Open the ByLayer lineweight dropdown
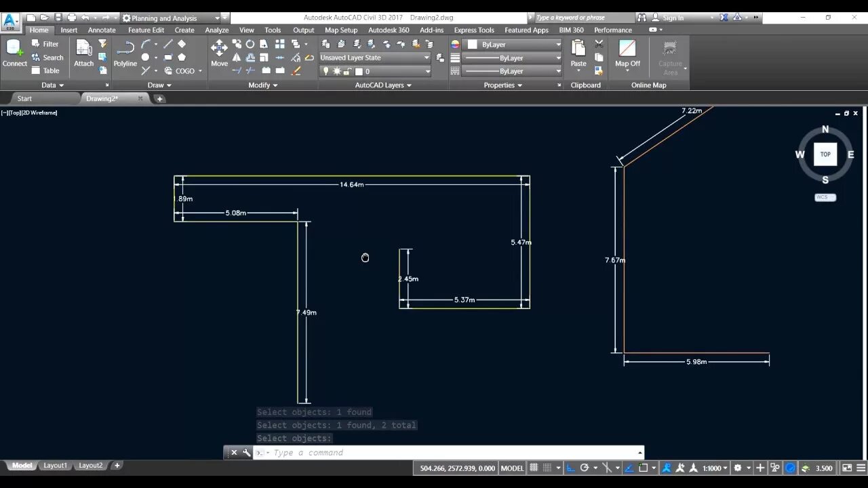Screen dimensions: 868x488 click(x=512, y=58)
